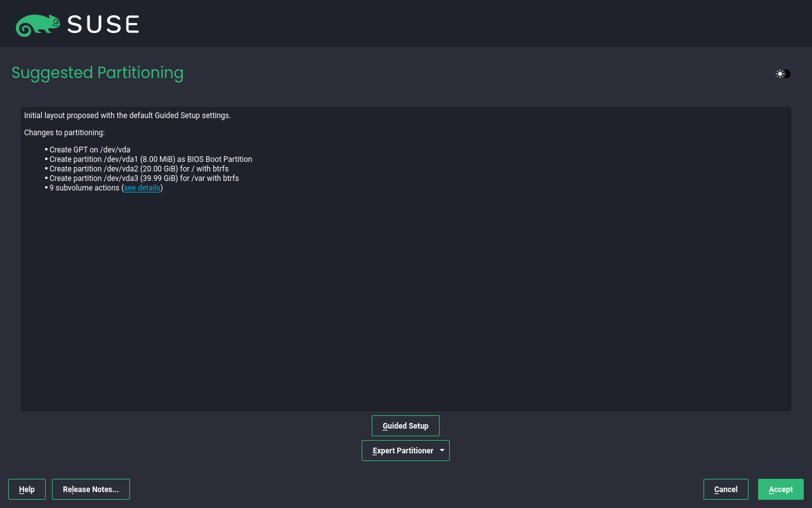Start the Guided Setup

tap(405, 425)
